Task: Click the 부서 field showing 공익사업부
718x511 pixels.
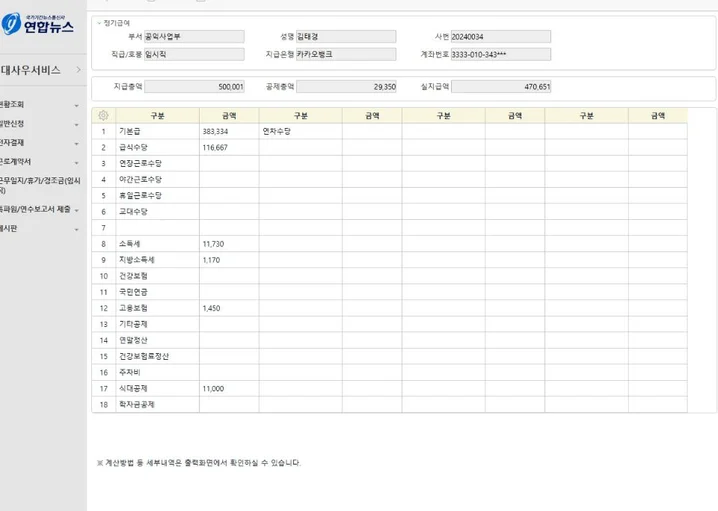Action: click(x=194, y=37)
